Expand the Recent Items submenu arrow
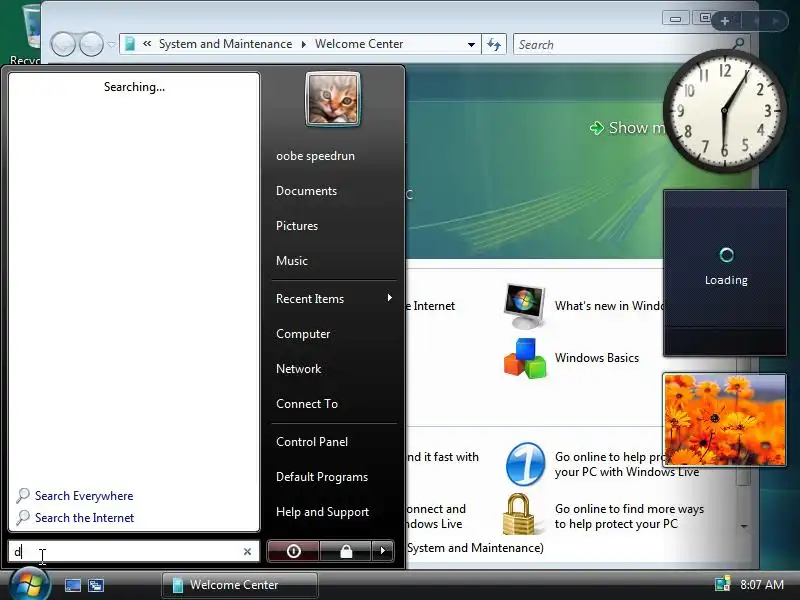 (x=390, y=298)
